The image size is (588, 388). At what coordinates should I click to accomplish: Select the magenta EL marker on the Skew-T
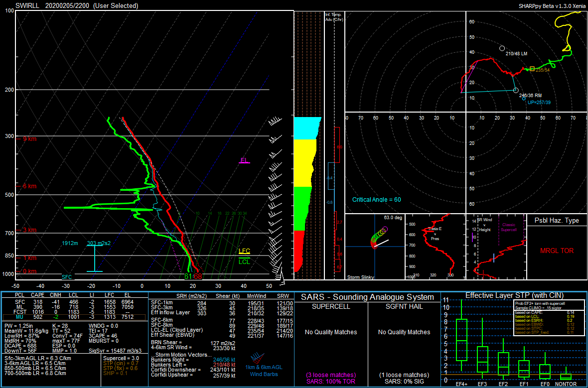[244, 161]
